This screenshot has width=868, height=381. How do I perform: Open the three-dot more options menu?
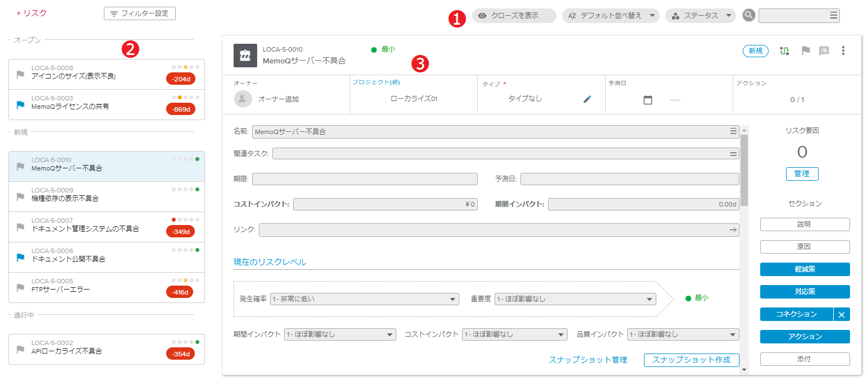pos(843,51)
